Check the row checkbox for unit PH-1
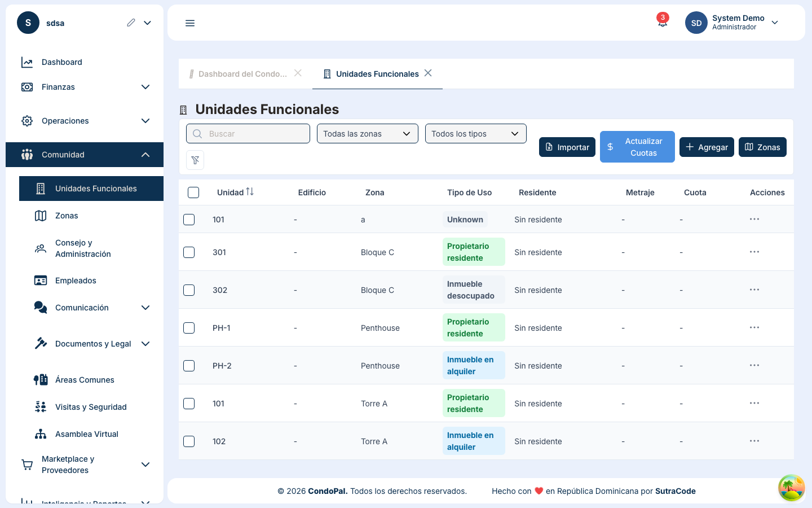Image resolution: width=812 pixels, height=508 pixels. coord(189,327)
